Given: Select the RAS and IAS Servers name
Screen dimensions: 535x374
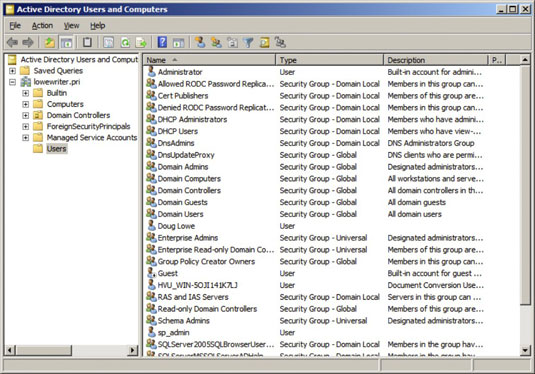Looking at the screenshot, I should click(193, 297).
